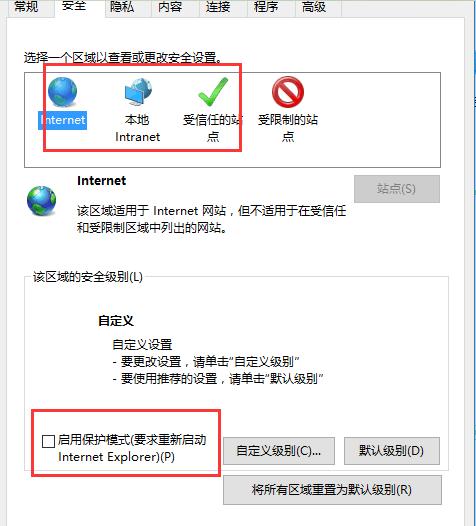
Task: Open 自定义级别(C)... settings
Action: tap(279, 451)
